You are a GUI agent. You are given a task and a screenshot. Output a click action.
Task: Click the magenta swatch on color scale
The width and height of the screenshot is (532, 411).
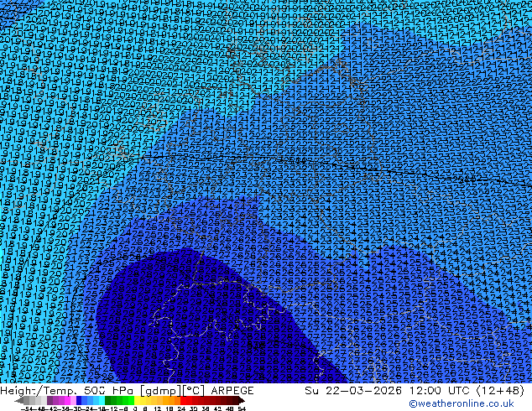click(67, 401)
